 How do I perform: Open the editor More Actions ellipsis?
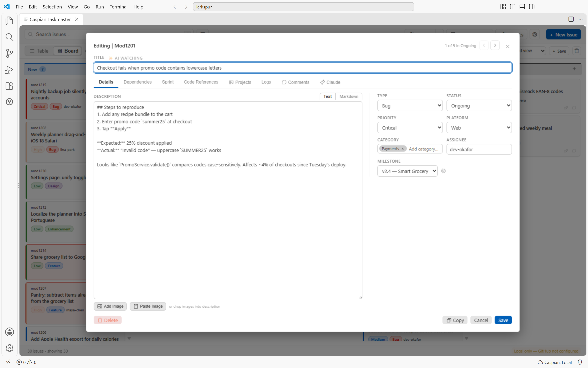pyautogui.click(x=581, y=19)
